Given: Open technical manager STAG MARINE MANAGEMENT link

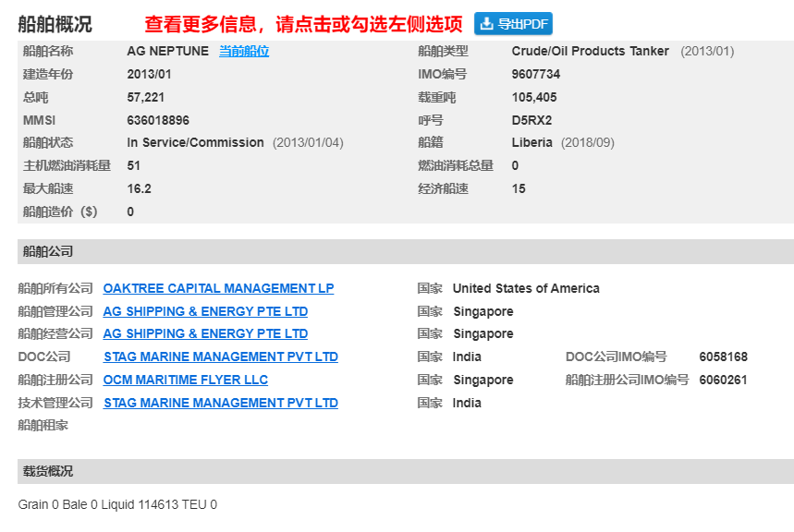Looking at the screenshot, I should [x=220, y=403].
